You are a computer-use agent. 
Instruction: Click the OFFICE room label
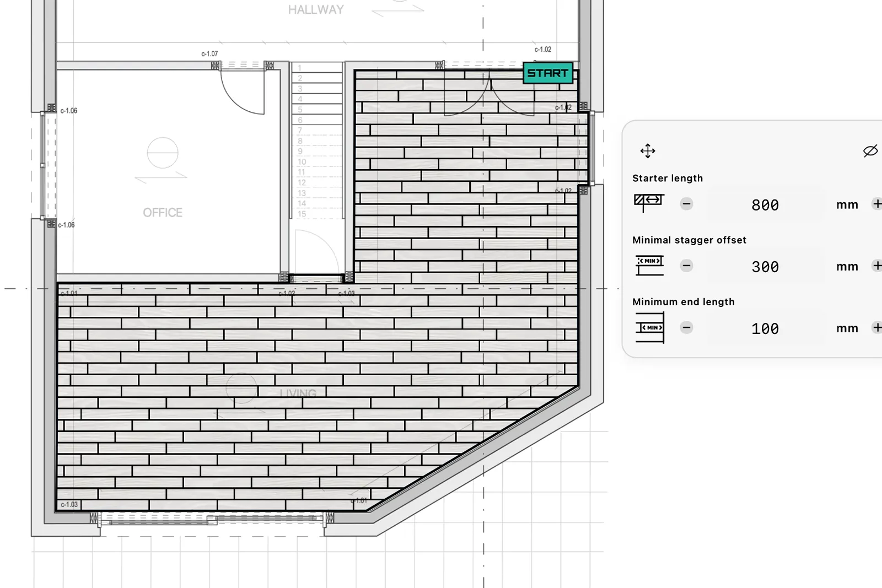[163, 212]
